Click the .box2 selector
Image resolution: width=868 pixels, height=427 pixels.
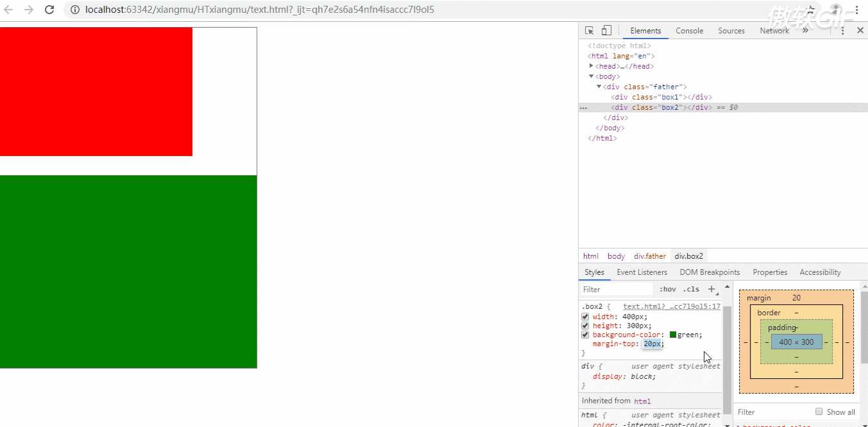(592, 307)
